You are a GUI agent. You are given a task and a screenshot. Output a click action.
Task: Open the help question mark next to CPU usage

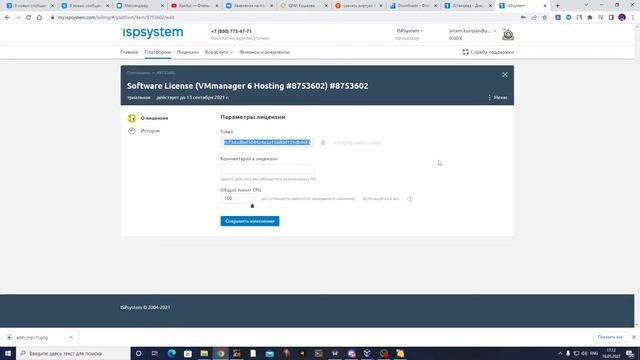(x=410, y=199)
